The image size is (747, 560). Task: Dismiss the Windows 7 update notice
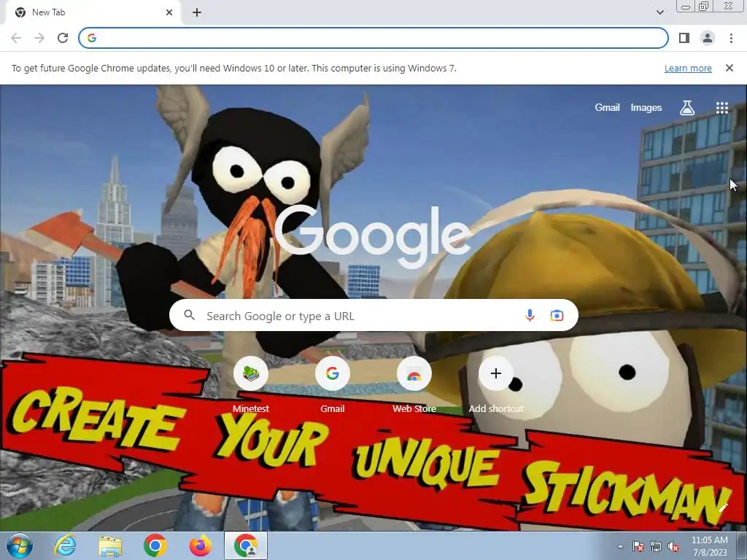729,68
